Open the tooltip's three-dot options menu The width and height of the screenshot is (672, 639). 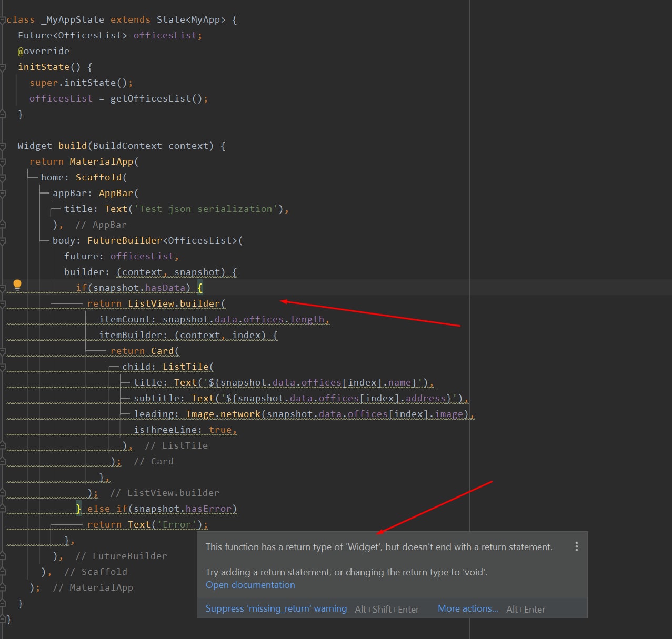pyautogui.click(x=577, y=546)
